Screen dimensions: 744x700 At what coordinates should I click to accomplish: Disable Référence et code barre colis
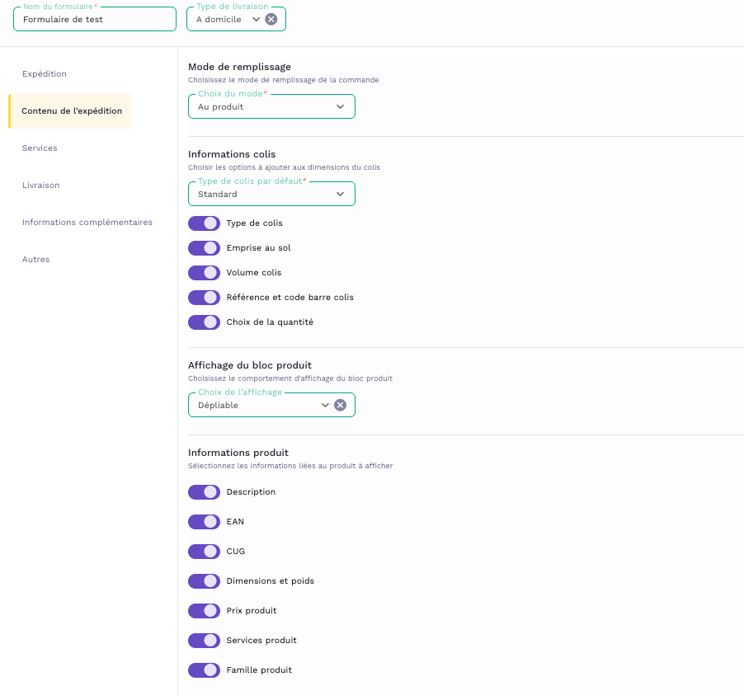coord(204,298)
